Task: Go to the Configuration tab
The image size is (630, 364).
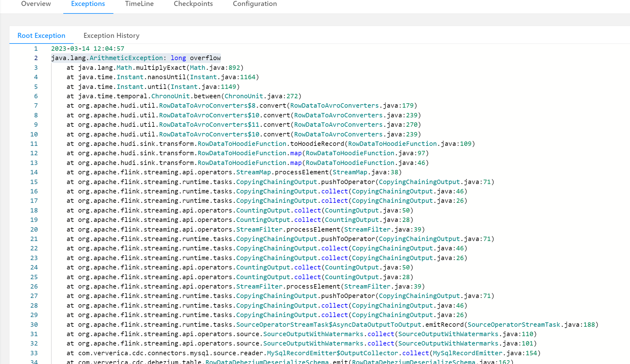Action: pyautogui.click(x=255, y=4)
